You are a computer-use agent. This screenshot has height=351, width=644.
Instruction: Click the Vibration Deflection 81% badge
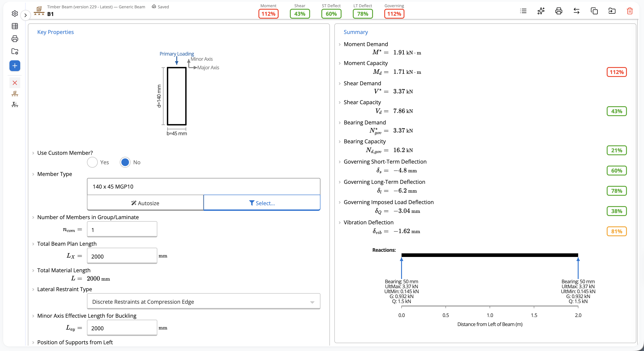617,231
